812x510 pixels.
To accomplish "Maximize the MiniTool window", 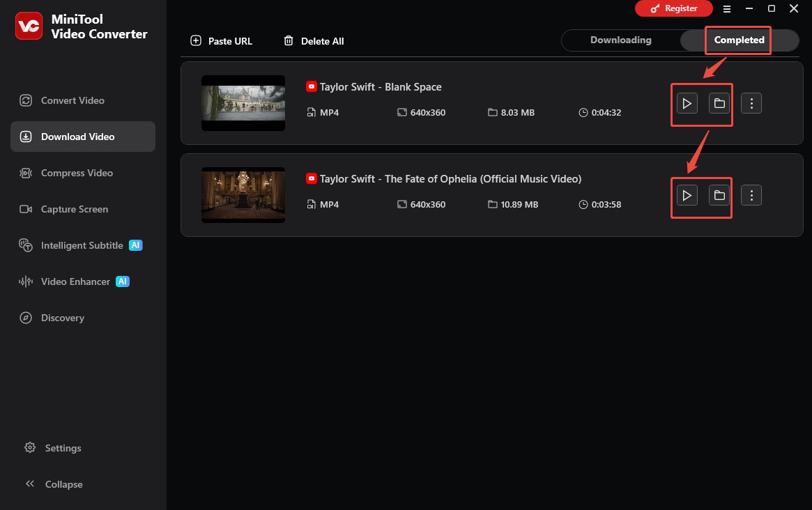I will [772, 8].
